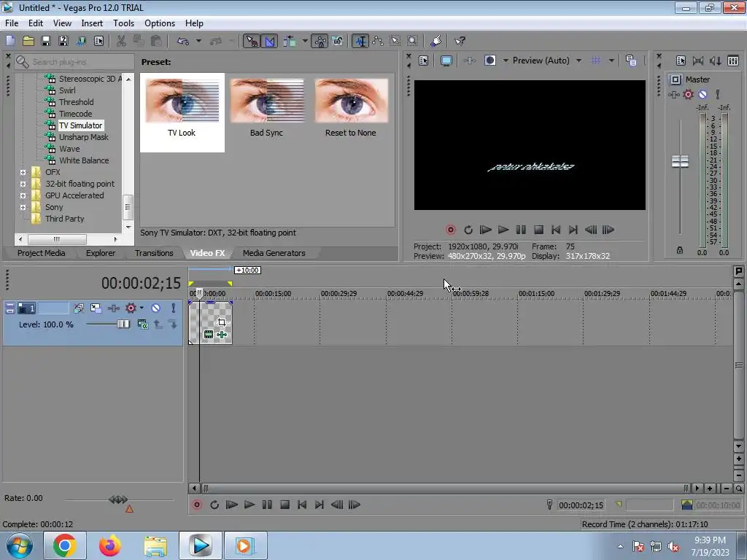747x560 pixels.
Task: Open the Undo history dropdown arrow
Action: 198,42
